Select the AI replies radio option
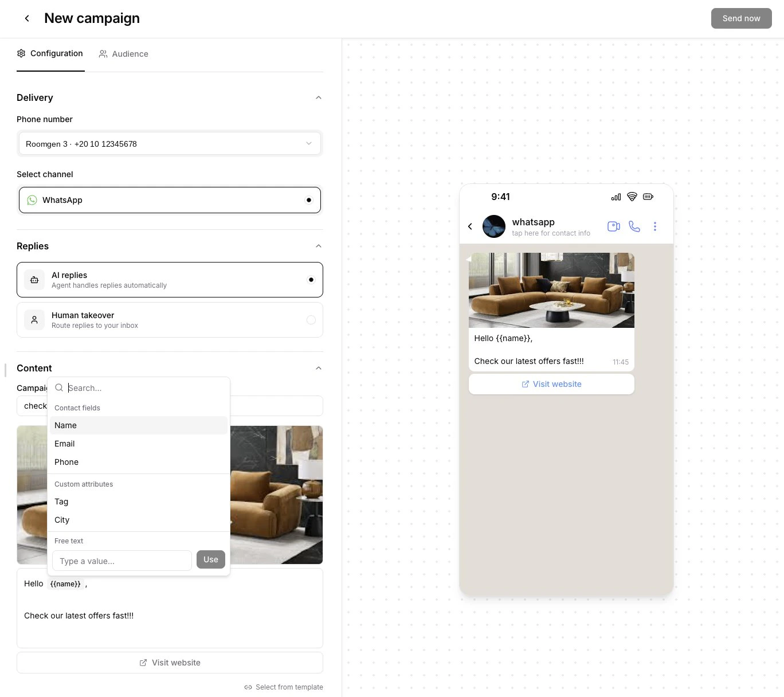This screenshot has height=697, width=784. coord(311,280)
